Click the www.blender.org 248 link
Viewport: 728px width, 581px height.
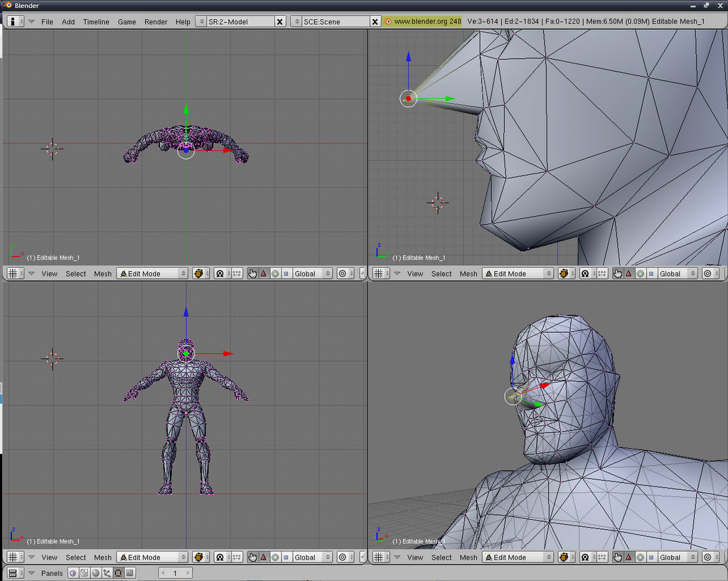[x=422, y=21]
